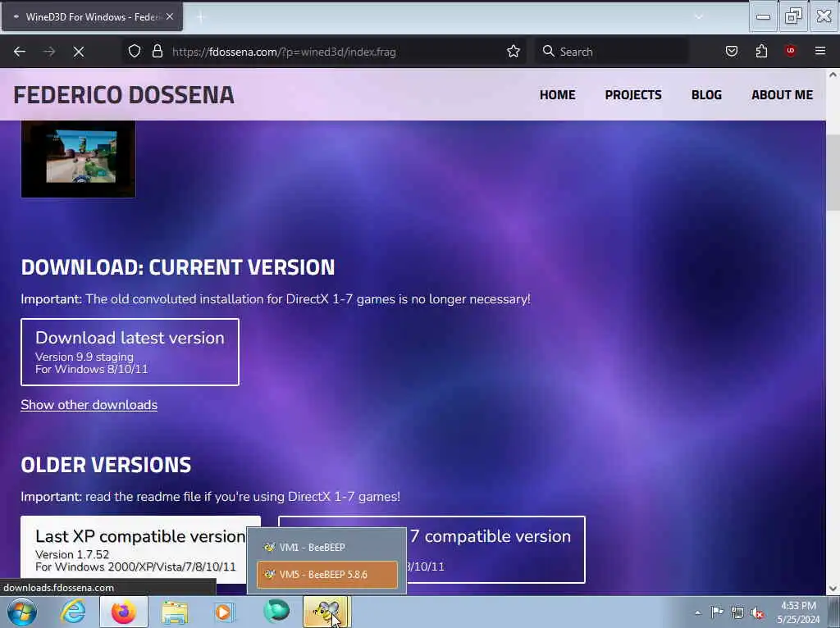Viewport: 840px width, 628px height.
Task: Click the padlock site security icon
Action: (x=157, y=51)
